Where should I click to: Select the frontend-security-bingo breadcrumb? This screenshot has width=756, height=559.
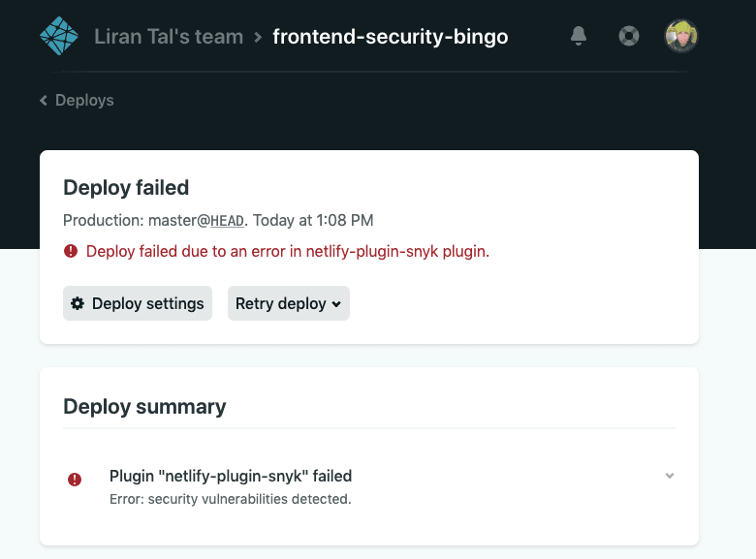[x=390, y=37]
